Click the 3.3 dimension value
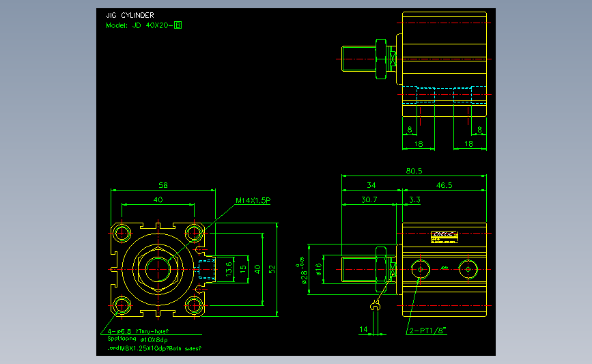592x364 pixels. pos(414,199)
